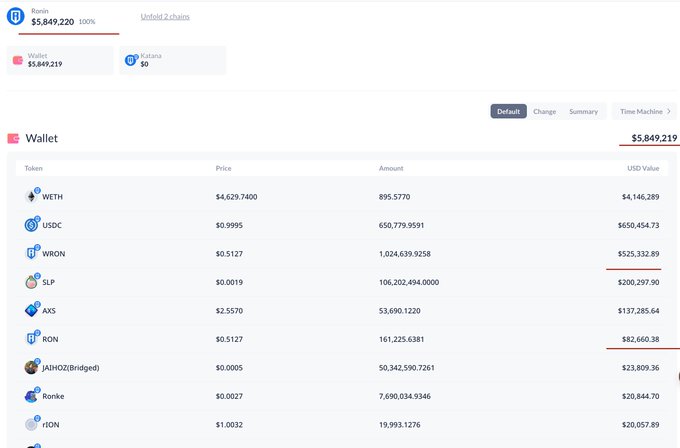The image size is (680, 448).
Task: Click the WETH amount 895.5770
Action: (395, 197)
